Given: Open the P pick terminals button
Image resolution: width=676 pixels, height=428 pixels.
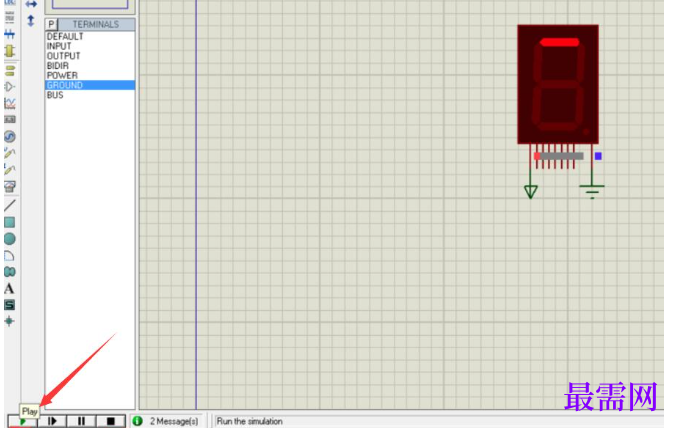Looking at the screenshot, I should coord(51,25).
